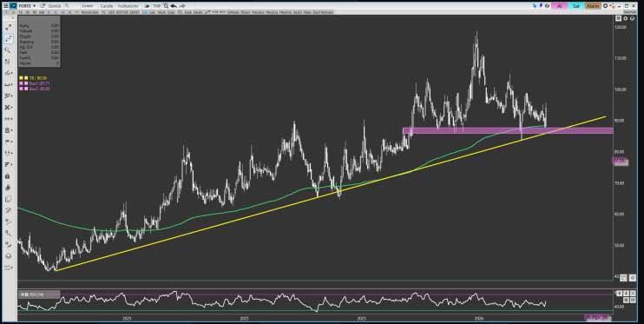
Task: Click the highlighted Log option in second toolbar
Action: point(145,12)
